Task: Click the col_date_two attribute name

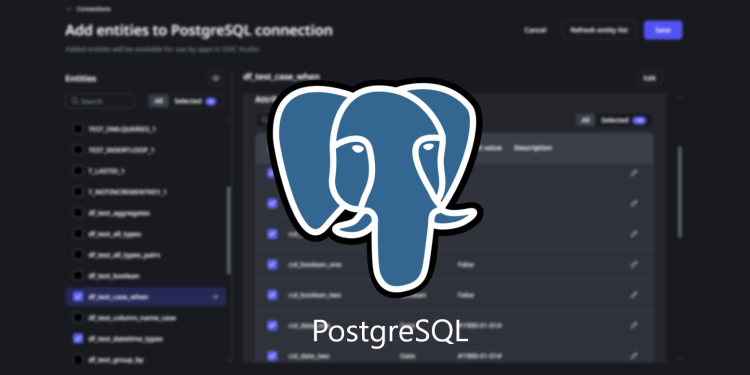Action: (309, 356)
